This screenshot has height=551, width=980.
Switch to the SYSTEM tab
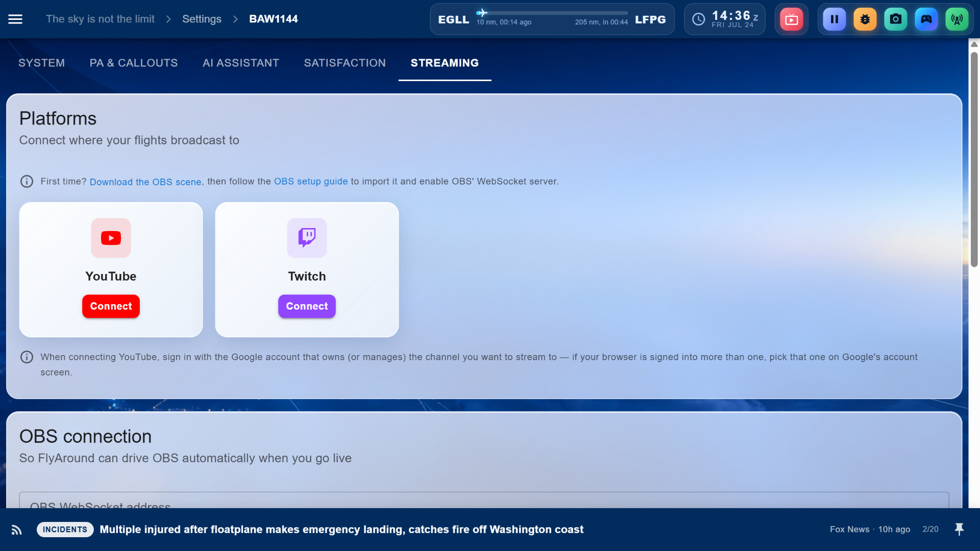(x=42, y=63)
